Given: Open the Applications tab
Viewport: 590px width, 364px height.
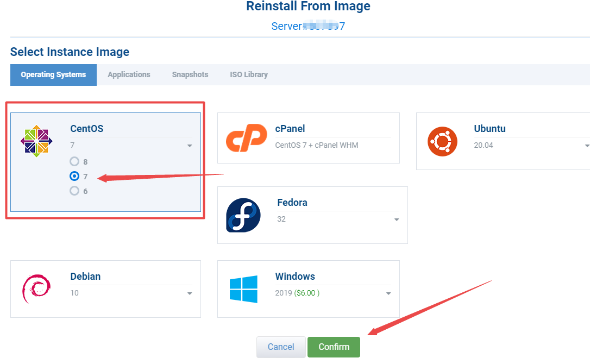Looking at the screenshot, I should 129,74.
